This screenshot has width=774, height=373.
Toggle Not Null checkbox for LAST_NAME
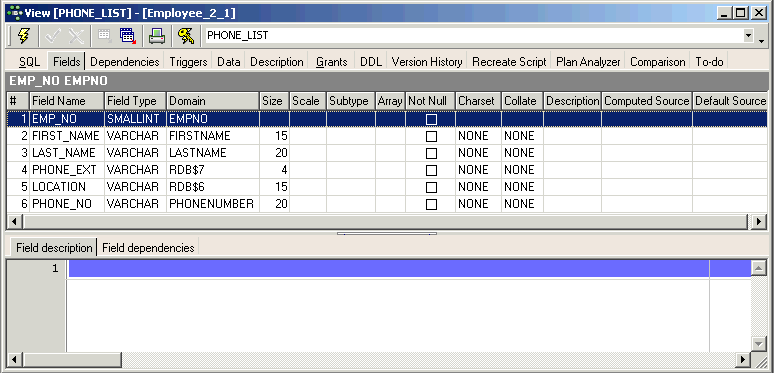(431, 153)
